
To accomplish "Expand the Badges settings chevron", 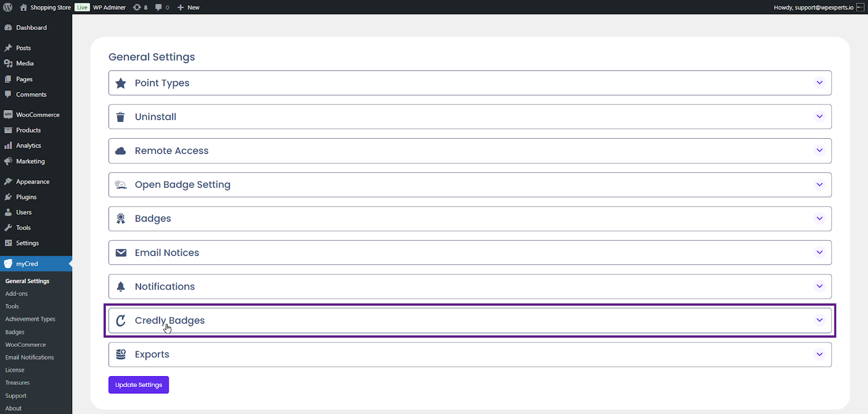I will coord(819,219).
